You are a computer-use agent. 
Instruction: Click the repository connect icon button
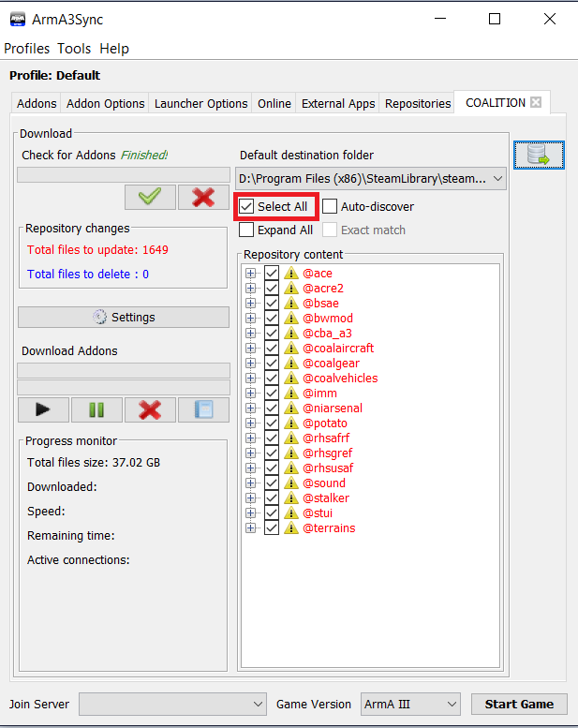pos(539,156)
